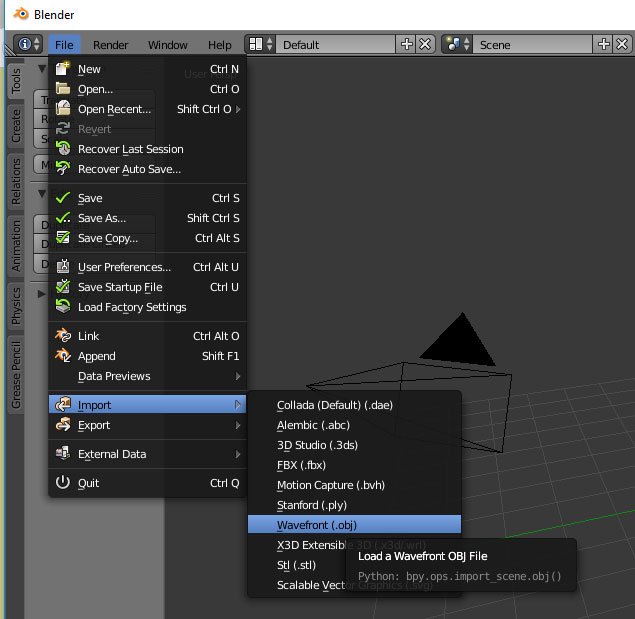635x619 pixels.
Task: Switch to the Create tab
Action: tap(16, 126)
